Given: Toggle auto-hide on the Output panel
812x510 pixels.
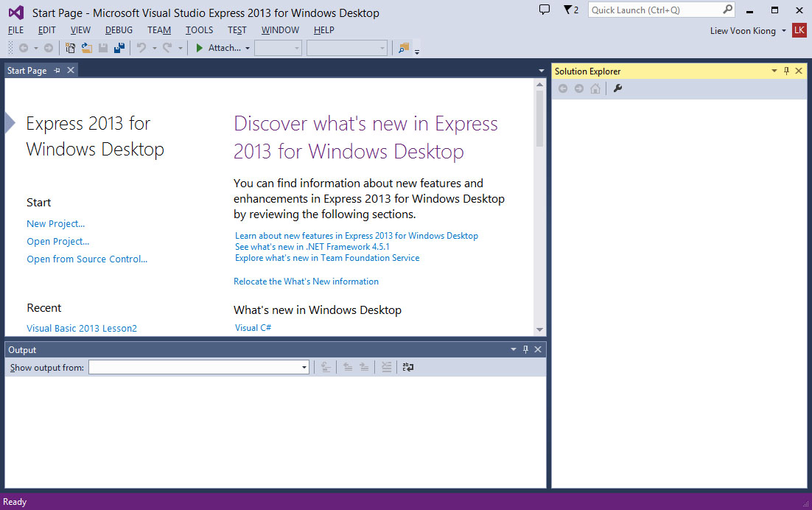Looking at the screenshot, I should 525,349.
